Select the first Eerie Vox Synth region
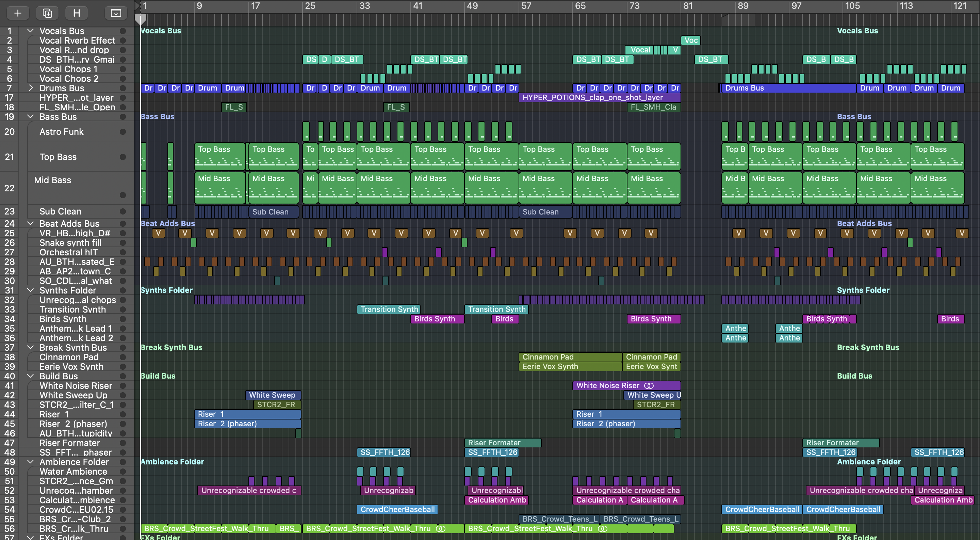 click(570, 366)
